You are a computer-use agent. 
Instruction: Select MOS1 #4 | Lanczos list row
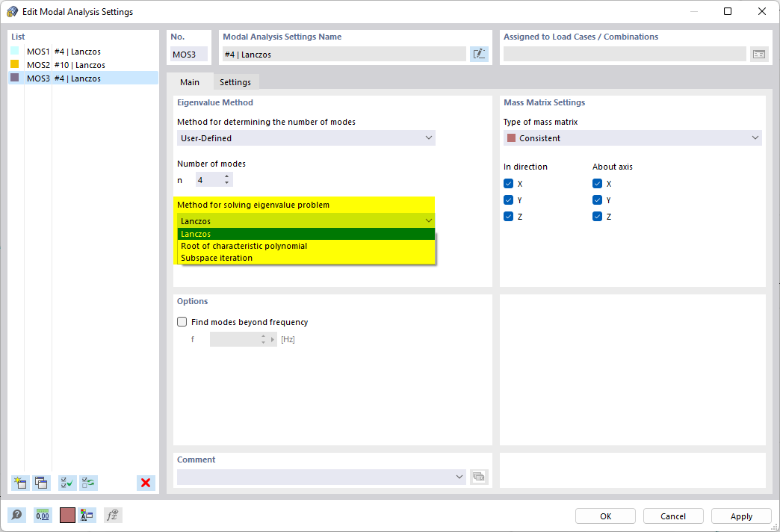point(83,52)
